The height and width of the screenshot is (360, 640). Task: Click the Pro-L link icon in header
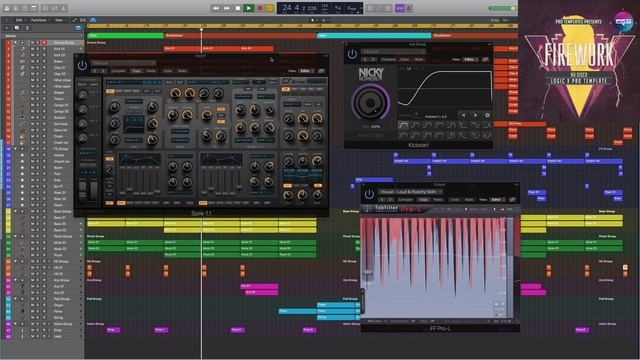(x=512, y=200)
